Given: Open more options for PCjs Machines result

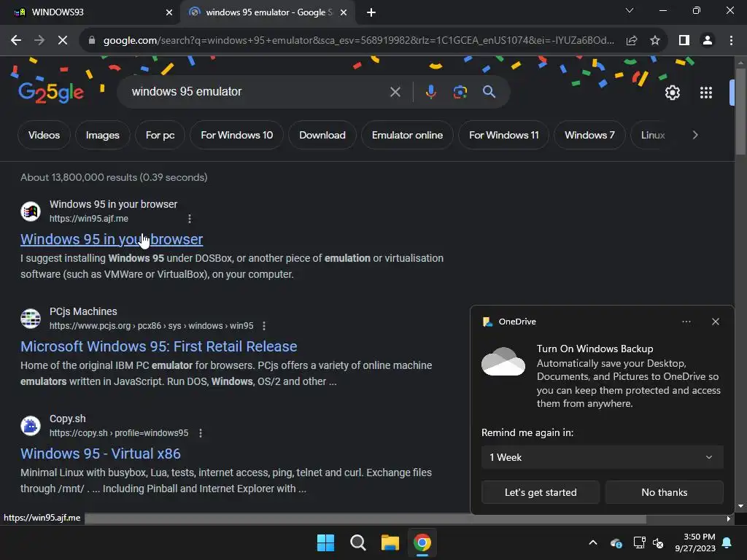Looking at the screenshot, I should (x=264, y=326).
